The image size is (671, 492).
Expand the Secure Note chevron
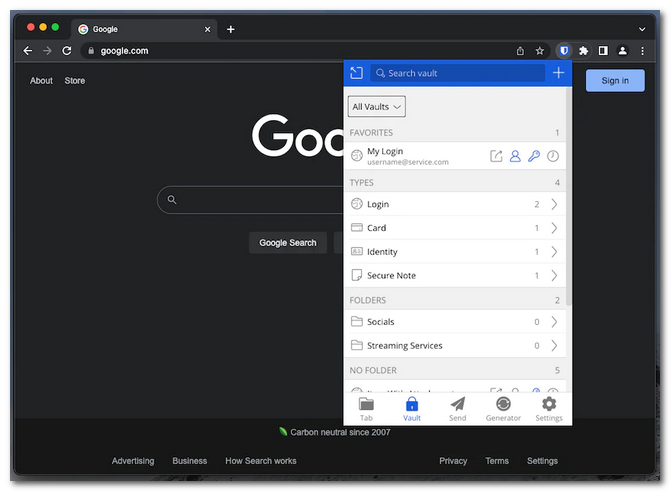coord(554,275)
